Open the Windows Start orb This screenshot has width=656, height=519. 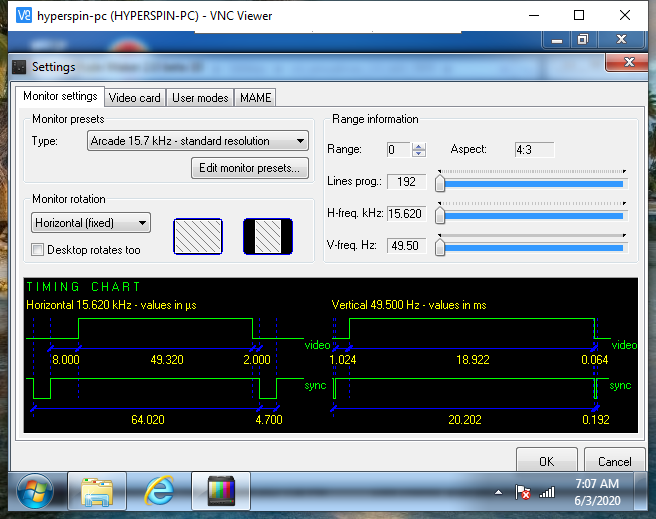pyautogui.click(x=35, y=491)
